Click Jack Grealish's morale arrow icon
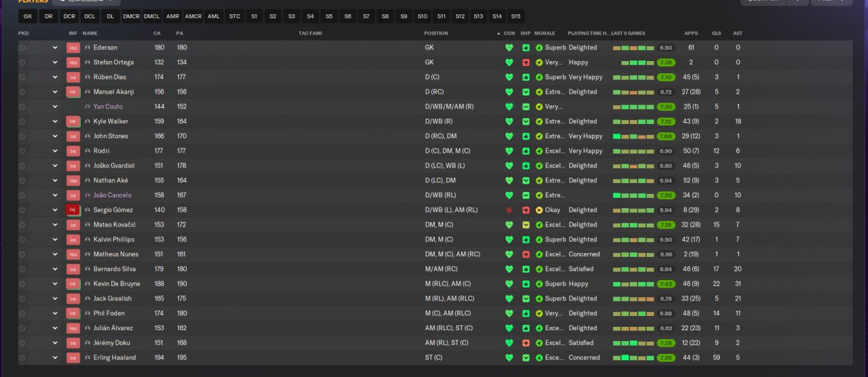The image size is (868, 377). [x=539, y=299]
